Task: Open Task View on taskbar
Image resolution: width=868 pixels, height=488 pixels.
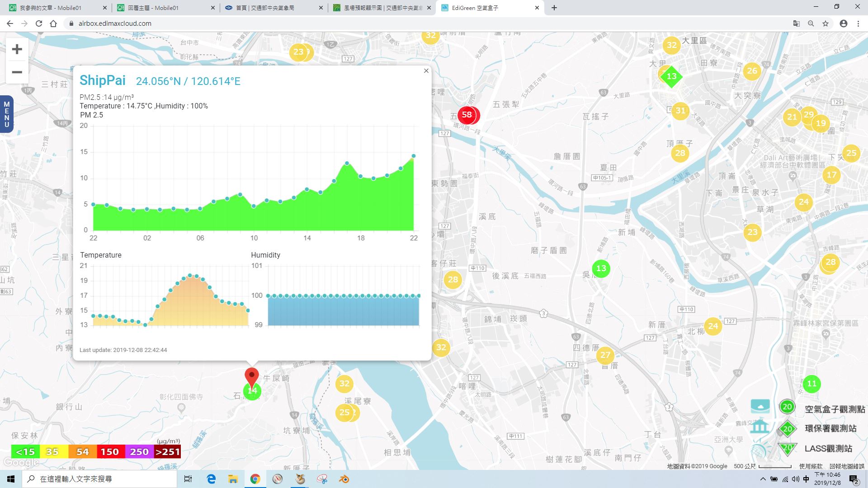Action: point(188,479)
